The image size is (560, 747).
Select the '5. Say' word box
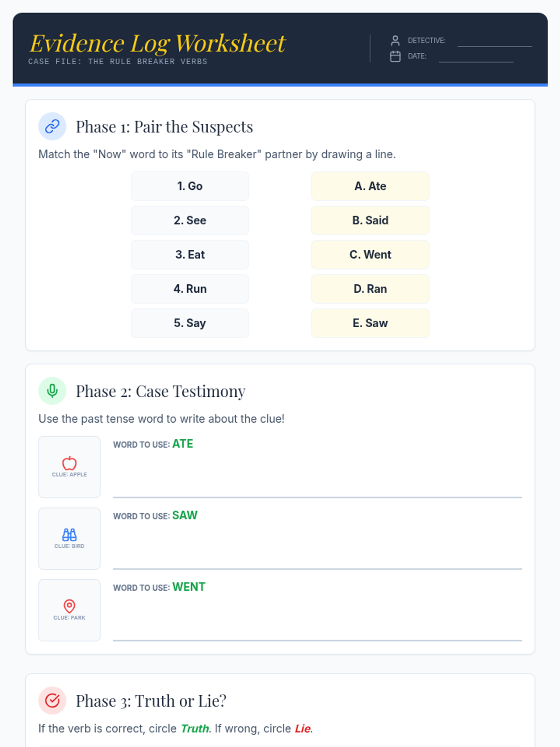click(x=190, y=323)
